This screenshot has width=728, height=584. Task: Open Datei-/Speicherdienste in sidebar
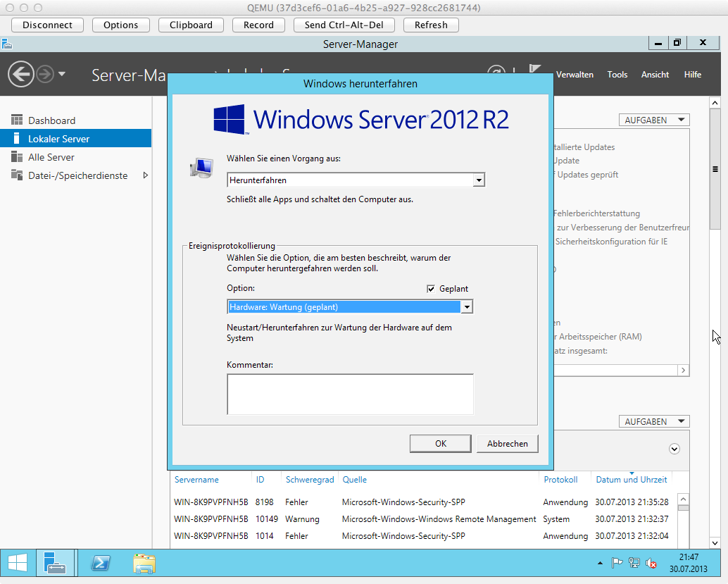click(x=77, y=175)
